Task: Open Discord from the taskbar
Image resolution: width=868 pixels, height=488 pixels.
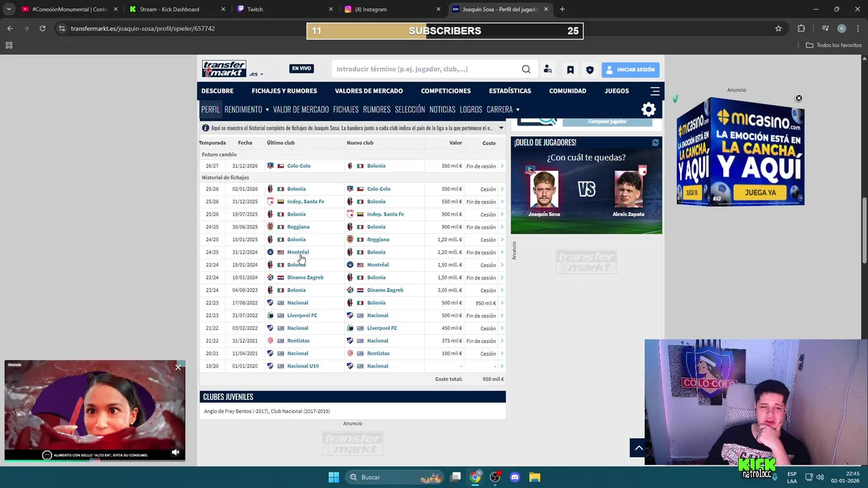Action: click(x=515, y=477)
